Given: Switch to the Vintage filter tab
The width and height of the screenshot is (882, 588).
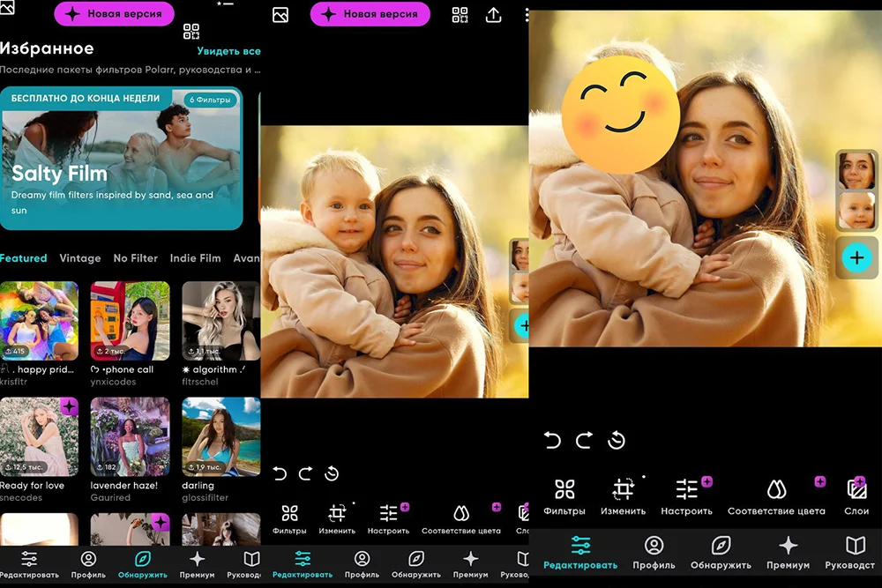Looking at the screenshot, I should tap(80, 258).
